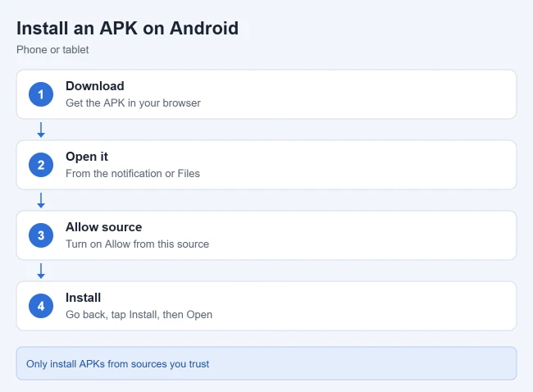This screenshot has width=533, height=392.
Task: Click 'Go back, tap Install, then Open' text
Action: [x=139, y=314]
